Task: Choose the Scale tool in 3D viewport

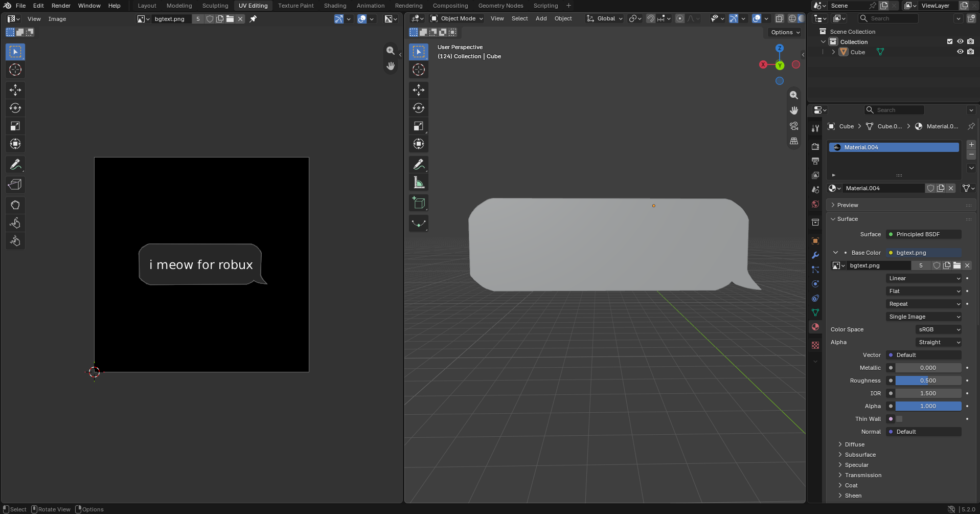Action: 419,126
